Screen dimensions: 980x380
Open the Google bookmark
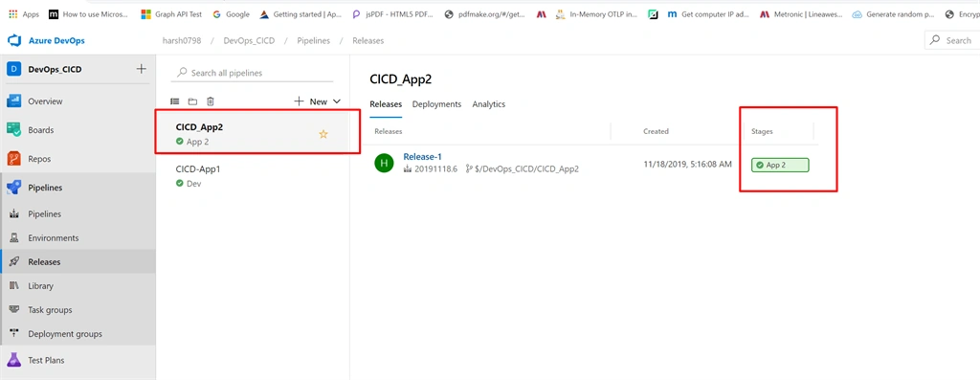[x=231, y=13]
